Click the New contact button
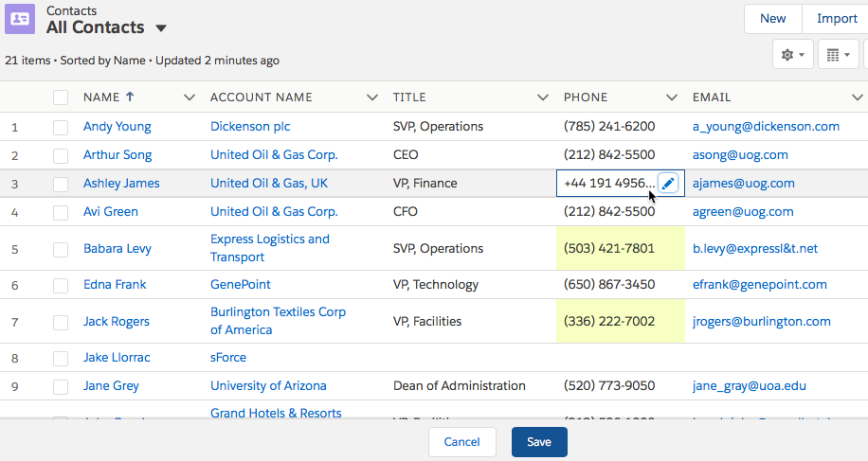The image size is (868, 461). [773, 19]
